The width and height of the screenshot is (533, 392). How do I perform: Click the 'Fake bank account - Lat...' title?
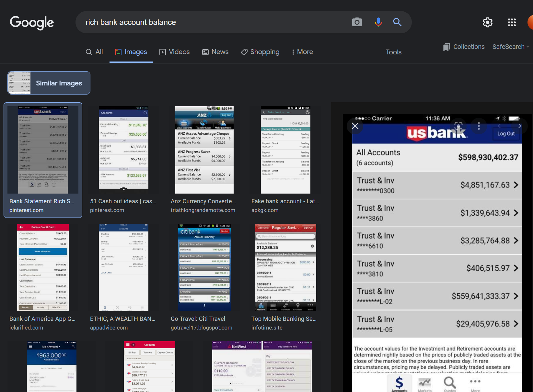(x=285, y=201)
